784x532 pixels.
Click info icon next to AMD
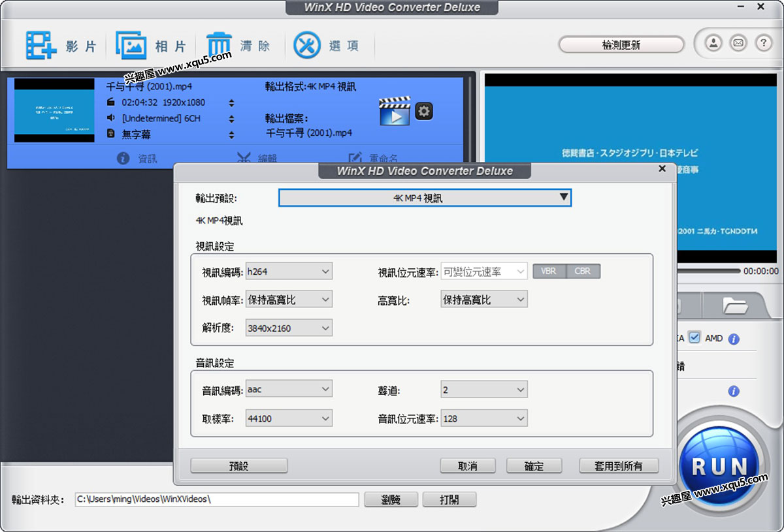click(734, 339)
